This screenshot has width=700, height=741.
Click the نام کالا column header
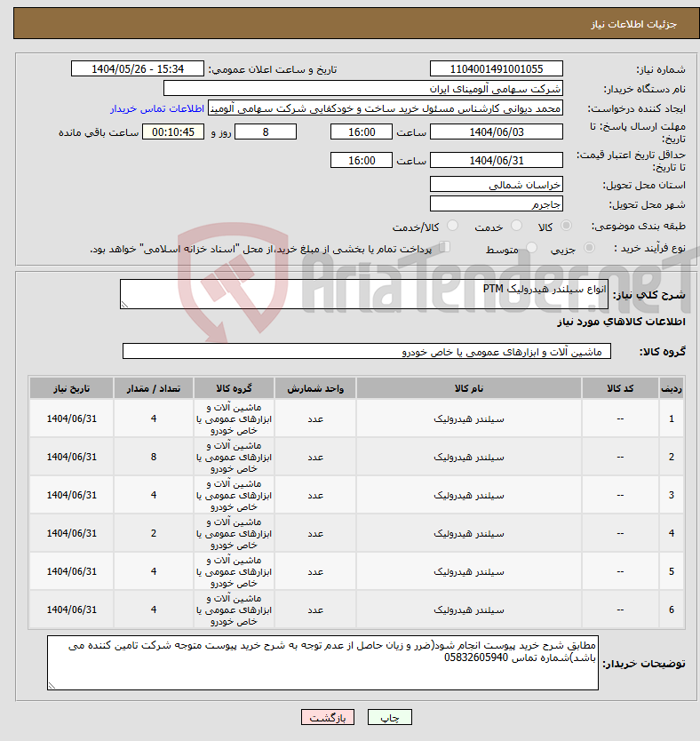468,388
